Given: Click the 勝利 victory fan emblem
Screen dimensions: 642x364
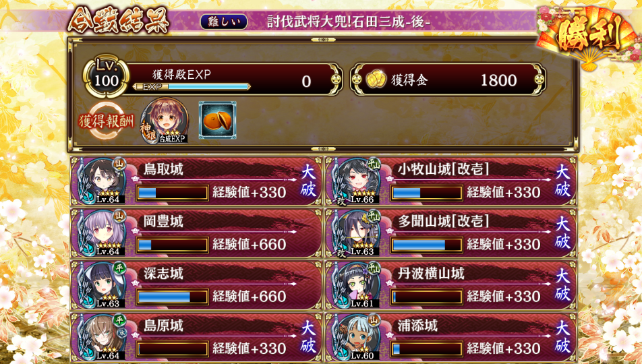Looking at the screenshot, I should click(x=589, y=36).
